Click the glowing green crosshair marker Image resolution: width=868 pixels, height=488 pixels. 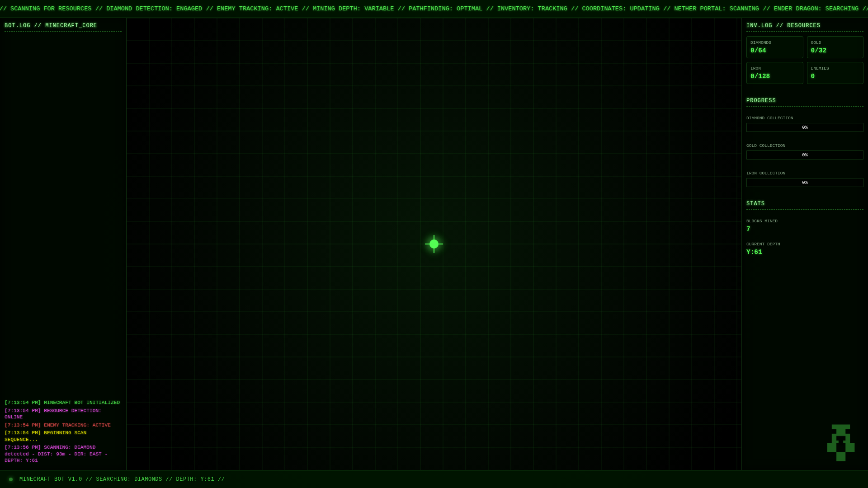click(434, 244)
